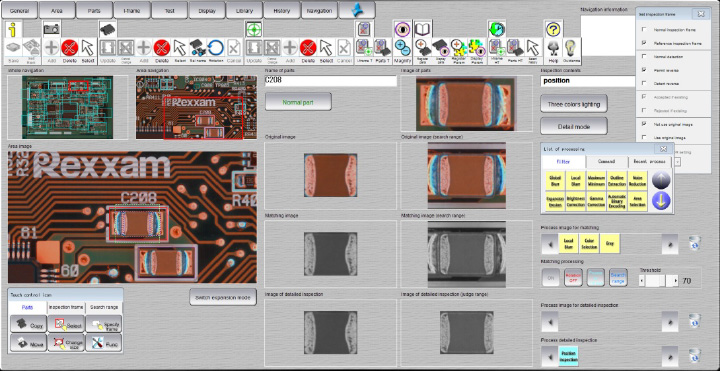Click the Global Blur filter tile
Screen dimensions: 720x371
[x=555, y=180]
